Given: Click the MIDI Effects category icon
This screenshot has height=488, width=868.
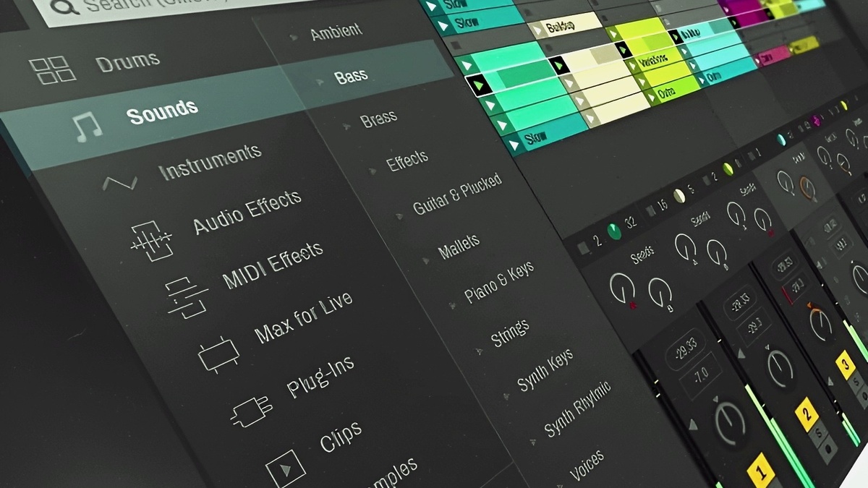Looking at the screenshot, I should [x=187, y=297].
